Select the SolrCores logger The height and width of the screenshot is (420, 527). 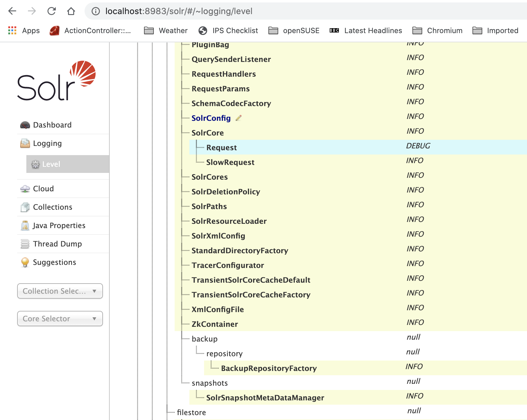210,177
